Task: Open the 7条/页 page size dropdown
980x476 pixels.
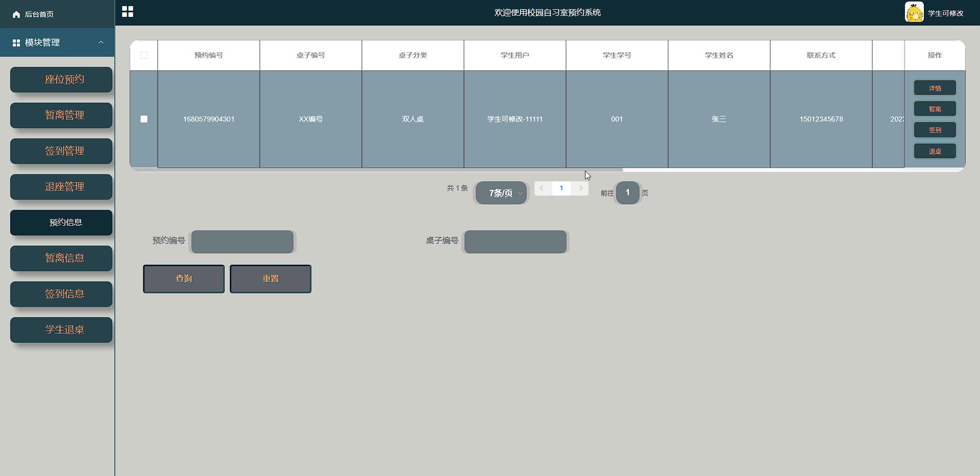Action: click(501, 193)
